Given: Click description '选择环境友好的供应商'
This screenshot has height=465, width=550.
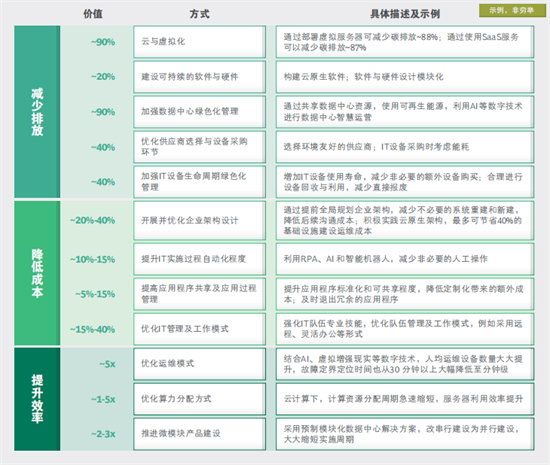Looking at the screenshot, I should [405, 147].
